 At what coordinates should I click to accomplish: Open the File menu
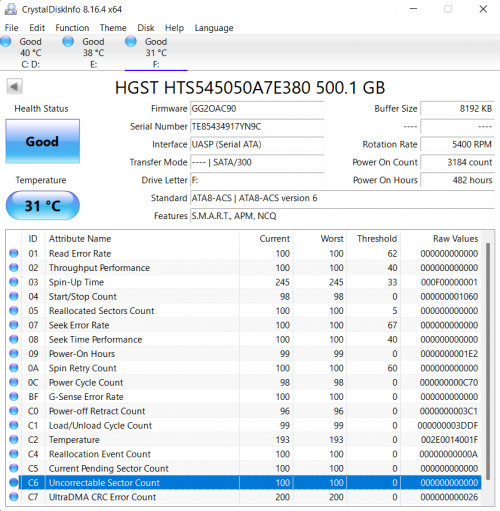[12, 28]
